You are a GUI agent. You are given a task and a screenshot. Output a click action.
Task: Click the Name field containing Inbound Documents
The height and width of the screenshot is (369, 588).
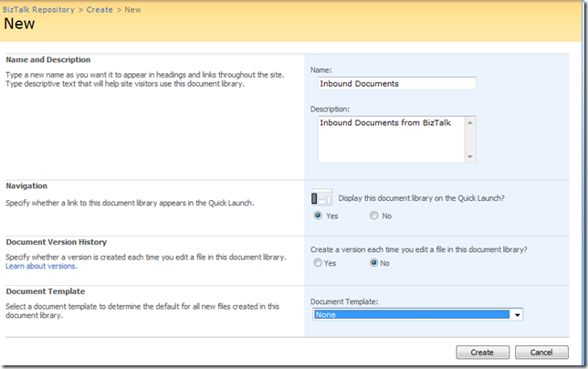tap(397, 83)
